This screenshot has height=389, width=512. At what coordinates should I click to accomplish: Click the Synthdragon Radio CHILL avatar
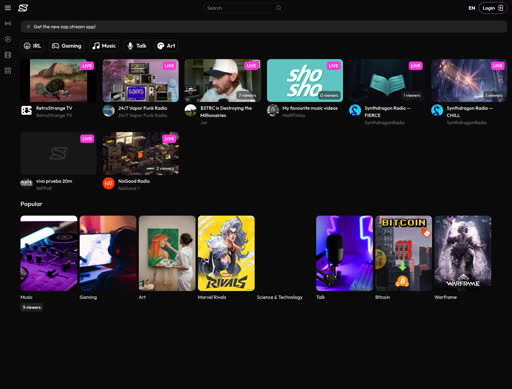(437, 110)
